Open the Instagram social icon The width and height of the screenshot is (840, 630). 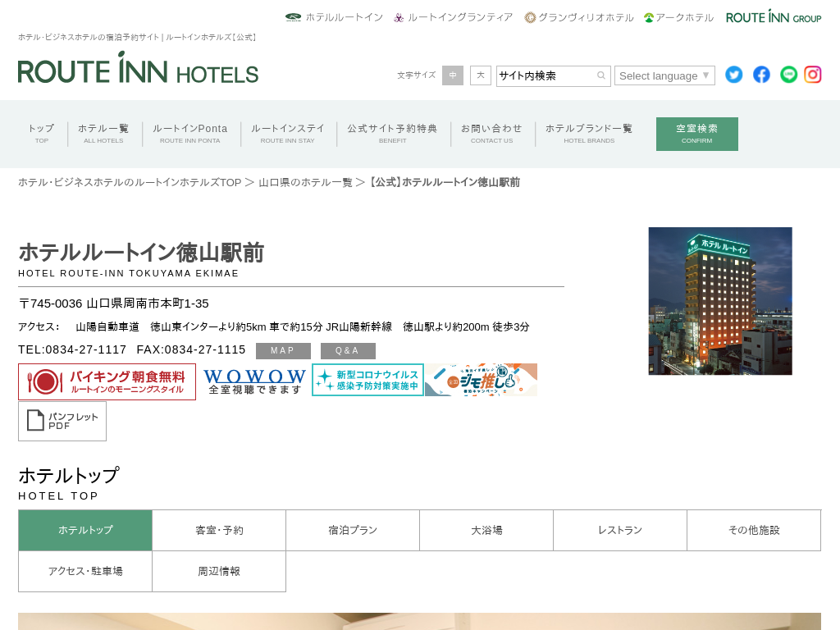click(812, 75)
